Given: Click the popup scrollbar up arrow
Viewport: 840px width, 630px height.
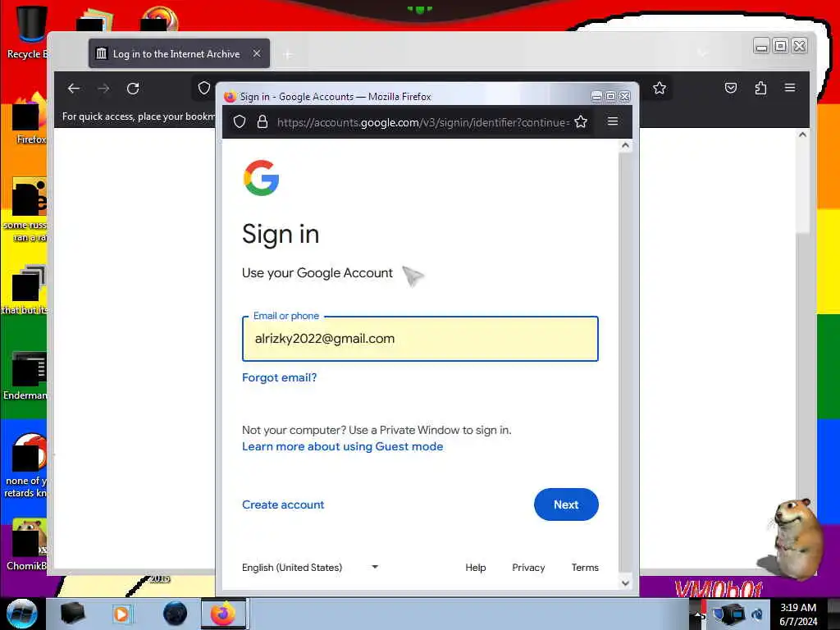Looking at the screenshot, I should (624, 145).
